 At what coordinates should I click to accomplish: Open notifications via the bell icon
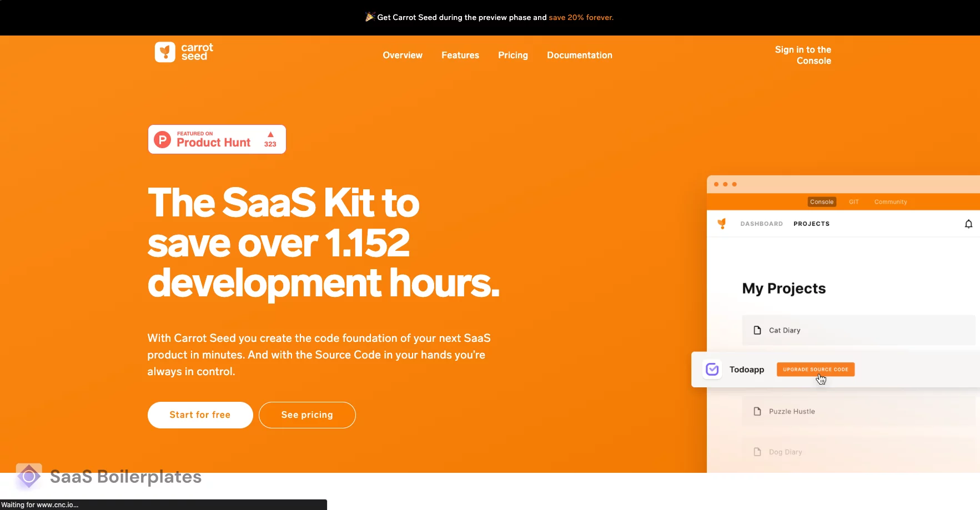[968, 224]
